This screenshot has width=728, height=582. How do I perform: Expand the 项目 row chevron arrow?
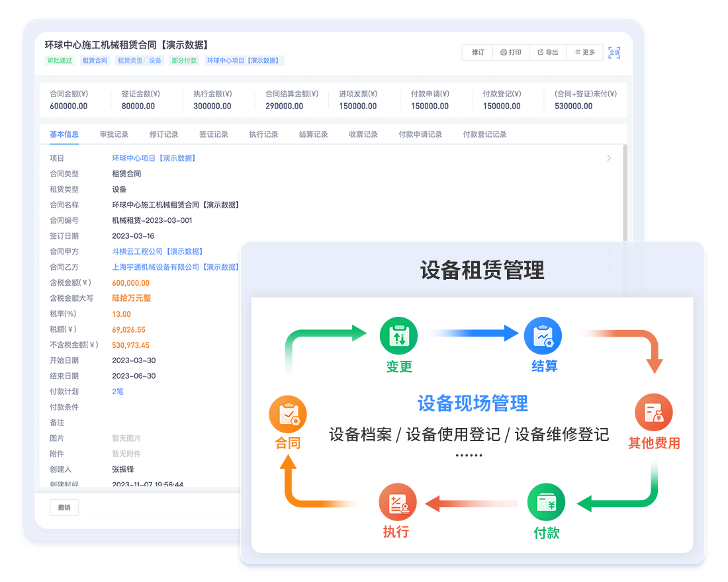tap(609, 158)
